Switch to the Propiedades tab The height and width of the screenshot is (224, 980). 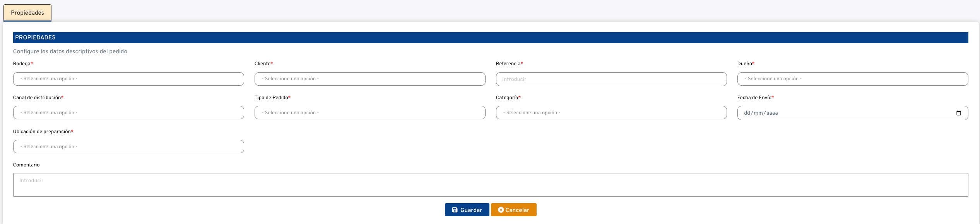[x=27, y=13]
